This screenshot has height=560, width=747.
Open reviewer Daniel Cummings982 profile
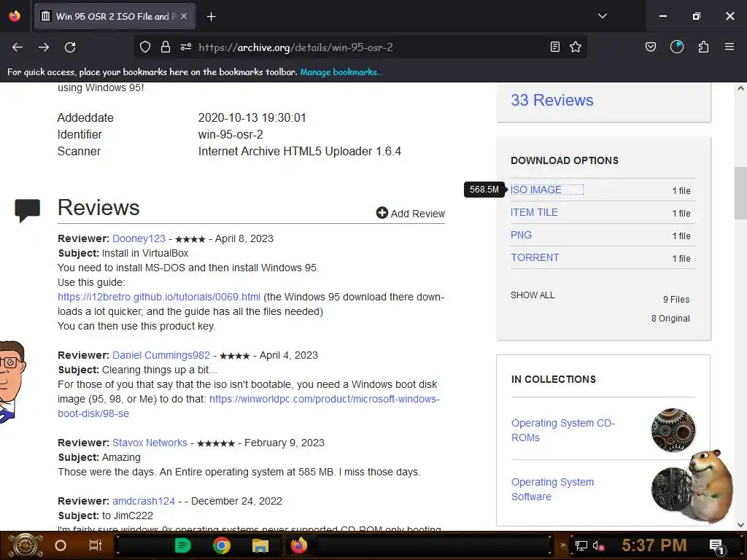pyautogui.click(x=161, y=355)
